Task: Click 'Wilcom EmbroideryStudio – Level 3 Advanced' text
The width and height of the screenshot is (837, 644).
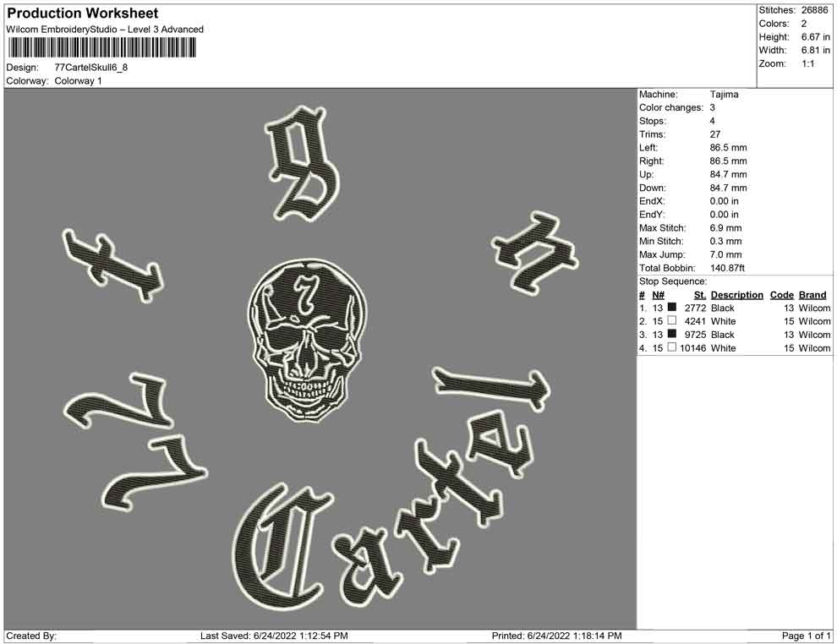Action: [105, 30]
